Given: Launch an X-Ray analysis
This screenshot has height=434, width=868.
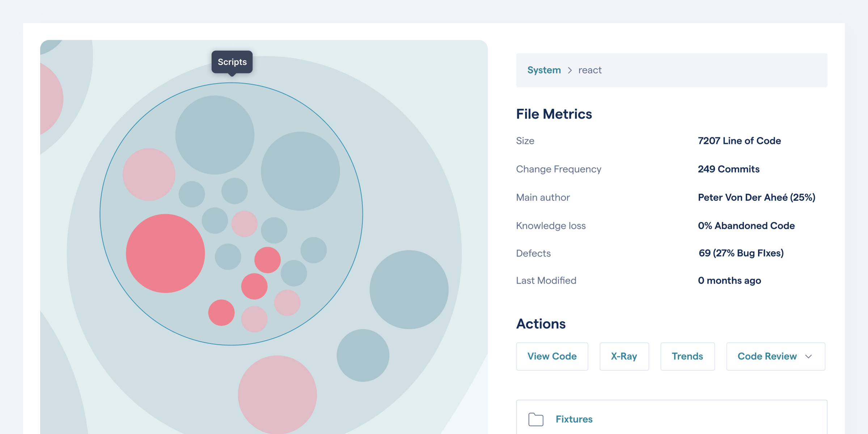Looking at the screenshot, I should point(624,356).
